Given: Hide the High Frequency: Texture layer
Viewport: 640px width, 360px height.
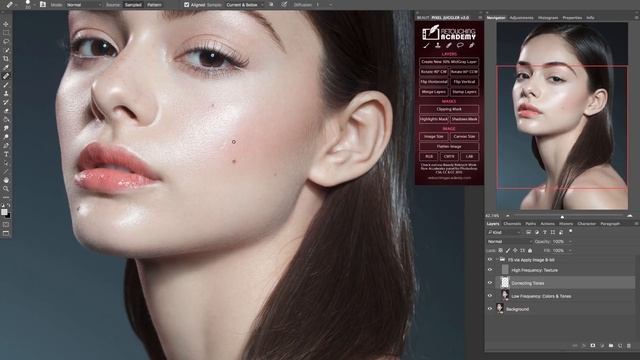Looking at the screenshot, I should coord(490,269).
